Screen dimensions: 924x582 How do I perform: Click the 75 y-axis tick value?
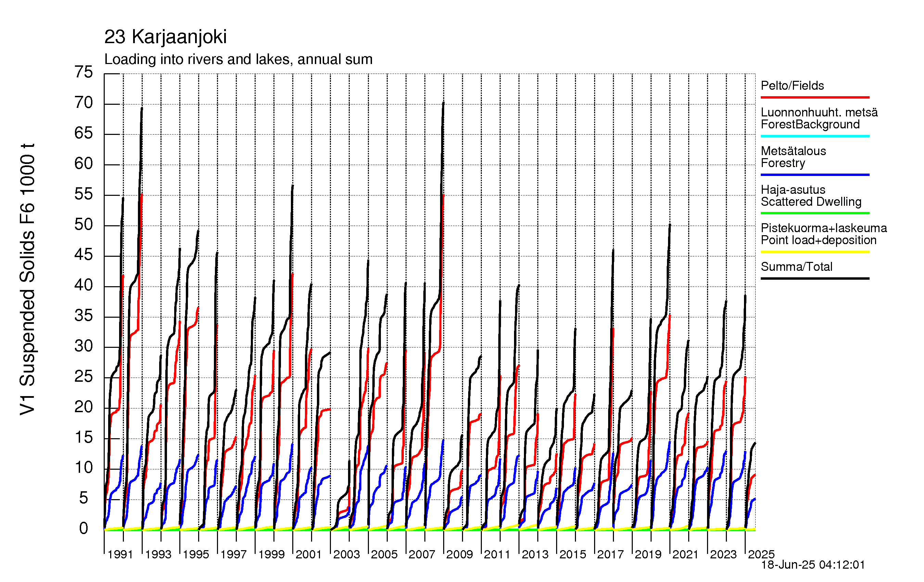pos(84,72)
